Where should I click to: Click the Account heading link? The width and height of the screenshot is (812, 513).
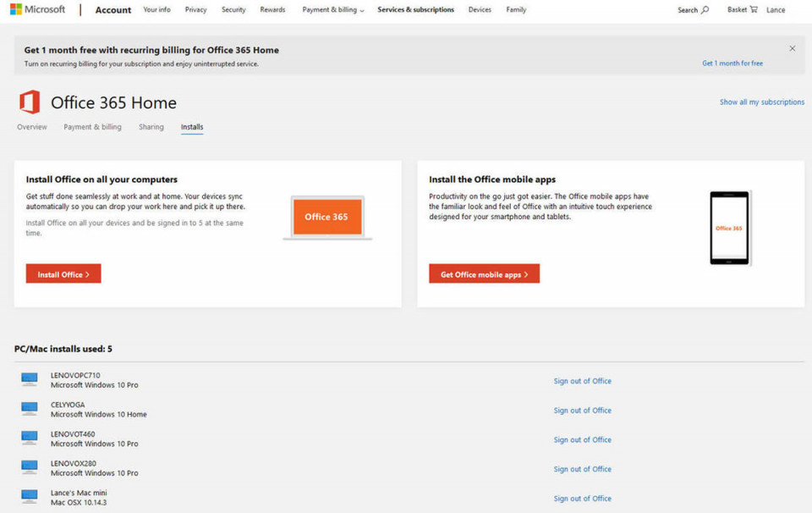[x=112, y=10]
